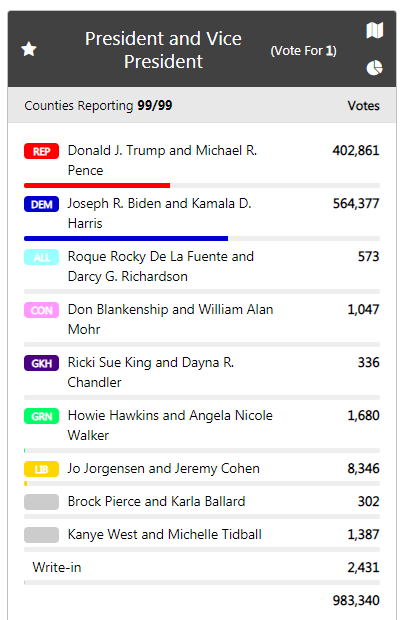Click the star favorite icon in header
Viewport: 401px width, 620px height.
[28, 49]
